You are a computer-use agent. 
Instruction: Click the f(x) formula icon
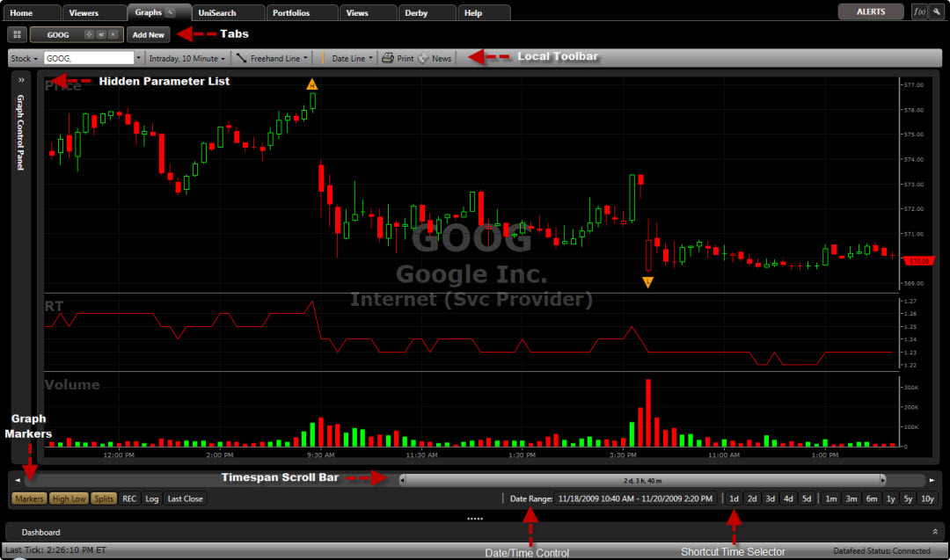(x=918, y=12)
